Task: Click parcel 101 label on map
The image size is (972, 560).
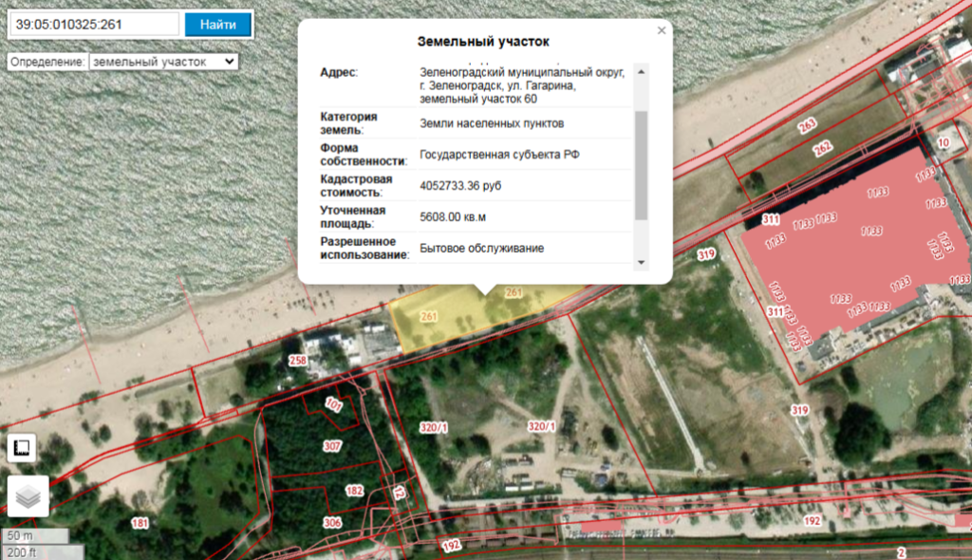Action: pos(333,405)
